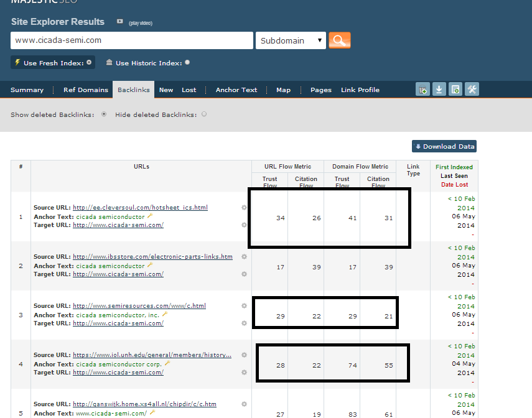Click the gear icon beside row 1's target URL
Image resolution: width=532 pixels, height=418 pixels.
pos(244,225)
